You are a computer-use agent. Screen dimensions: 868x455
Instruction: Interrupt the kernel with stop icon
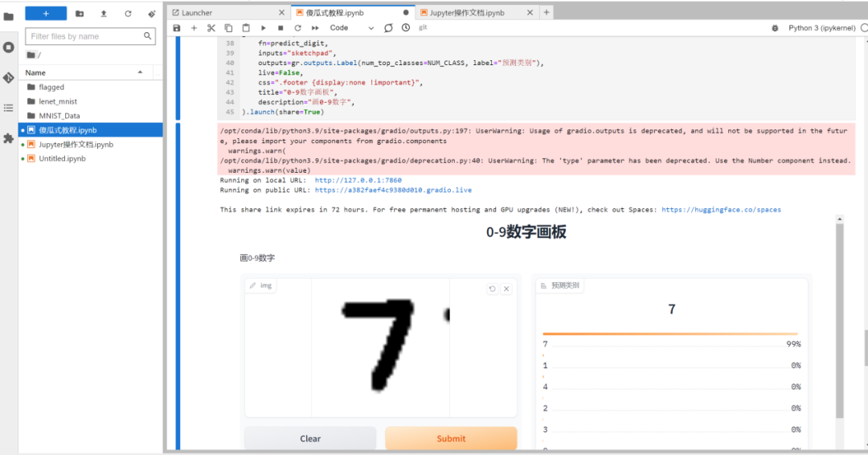pos(280,27)
